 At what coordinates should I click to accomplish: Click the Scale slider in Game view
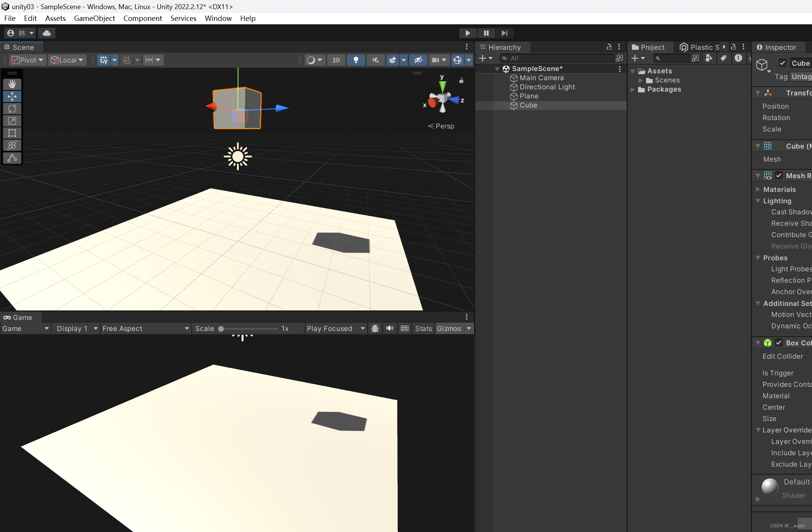221,328
